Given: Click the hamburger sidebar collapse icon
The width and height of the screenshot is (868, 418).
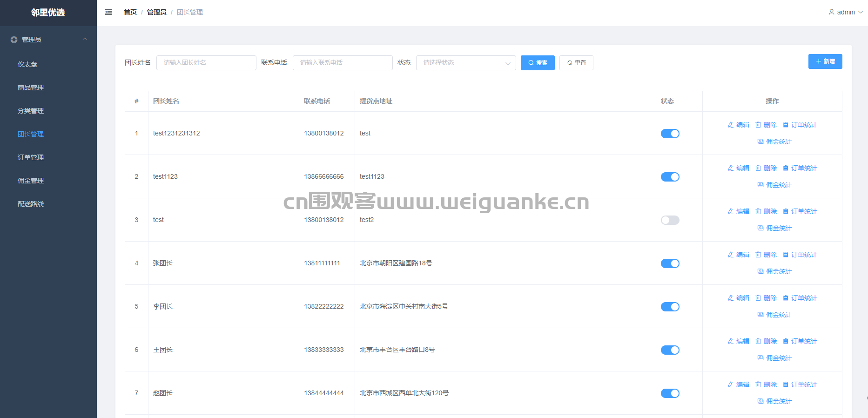Looking at the screenshot, I should [108, 12].
